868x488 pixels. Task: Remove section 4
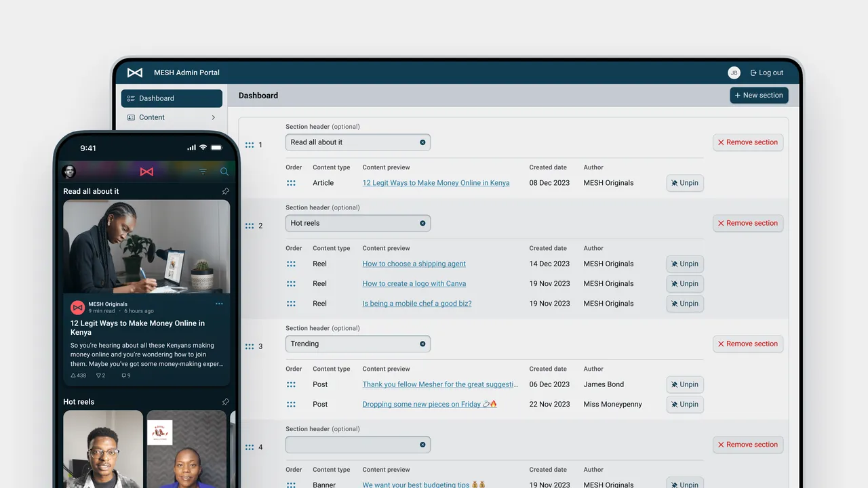pos(748,445)
